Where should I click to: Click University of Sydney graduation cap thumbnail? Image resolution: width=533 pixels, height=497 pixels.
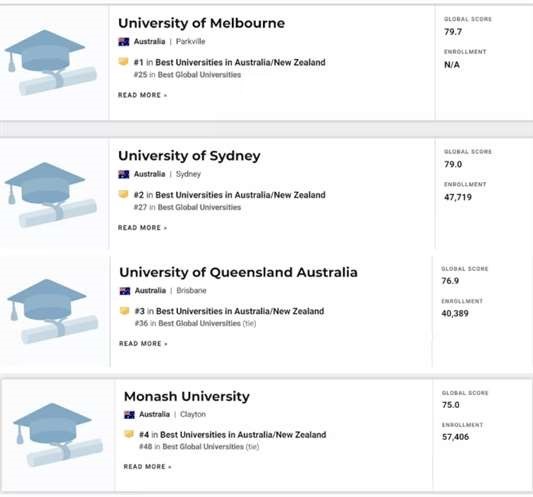click(51, 195)
